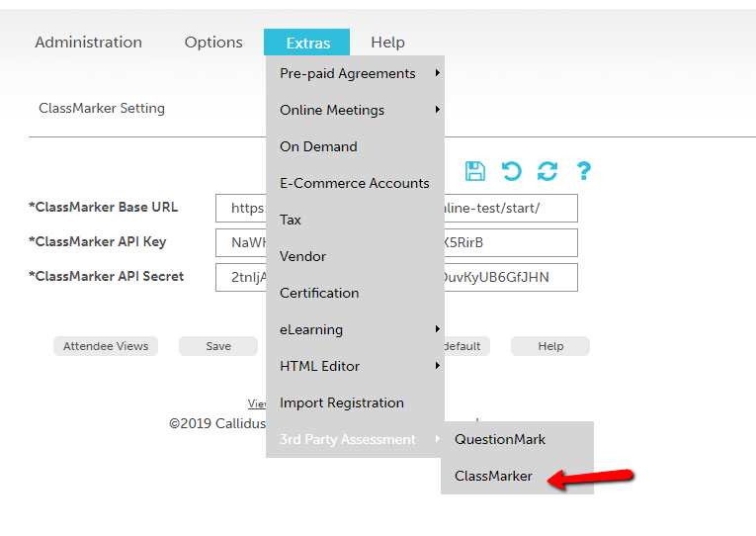This screenshot has width=756, height=536.
Task: Open the Administration menu
Action: (88, 43)
